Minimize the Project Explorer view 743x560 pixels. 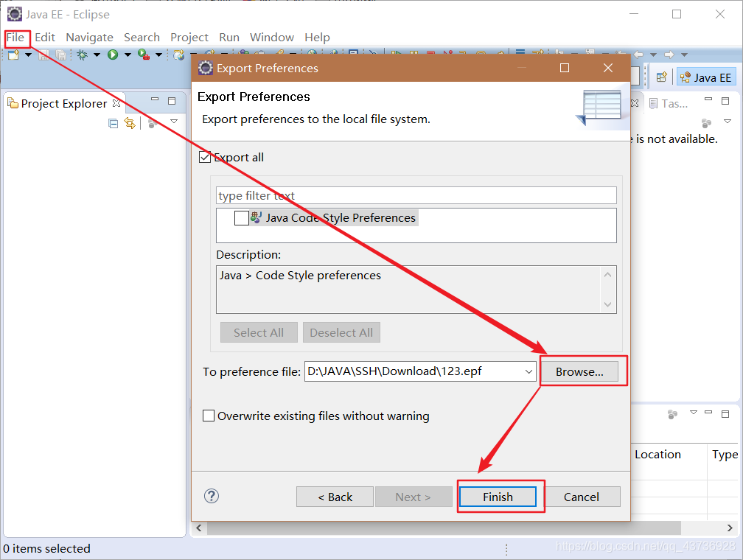[x=155, y=99]
